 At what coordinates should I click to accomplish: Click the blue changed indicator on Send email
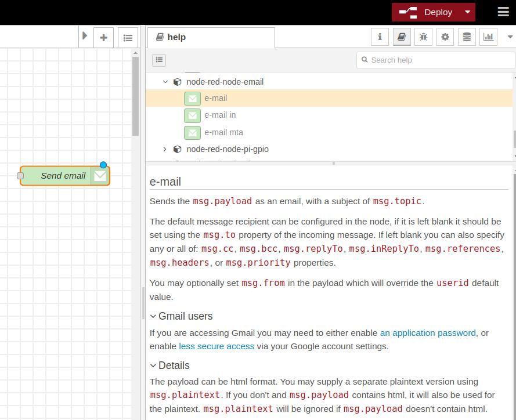103,165
